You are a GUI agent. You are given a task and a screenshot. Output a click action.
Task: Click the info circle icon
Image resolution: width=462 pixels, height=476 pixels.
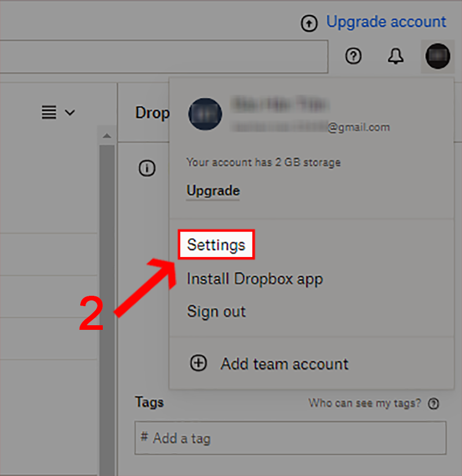point(147,168)
